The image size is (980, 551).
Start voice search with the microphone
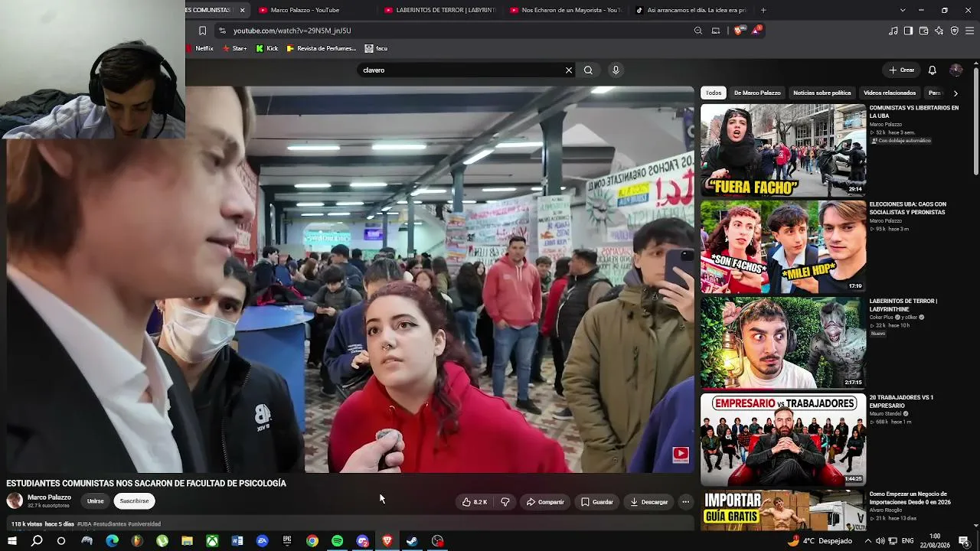click(x=616, y=70)
